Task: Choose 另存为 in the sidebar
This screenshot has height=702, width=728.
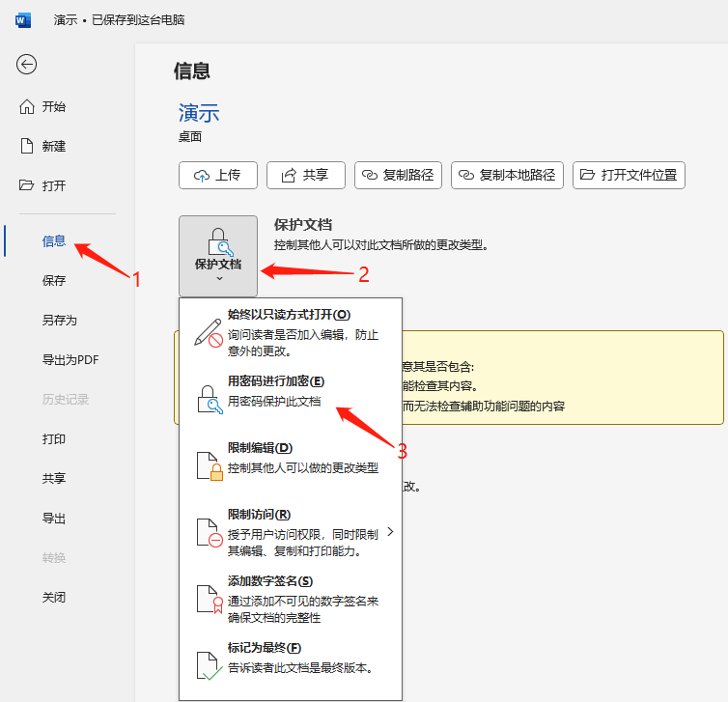Action: click(60, 320)
